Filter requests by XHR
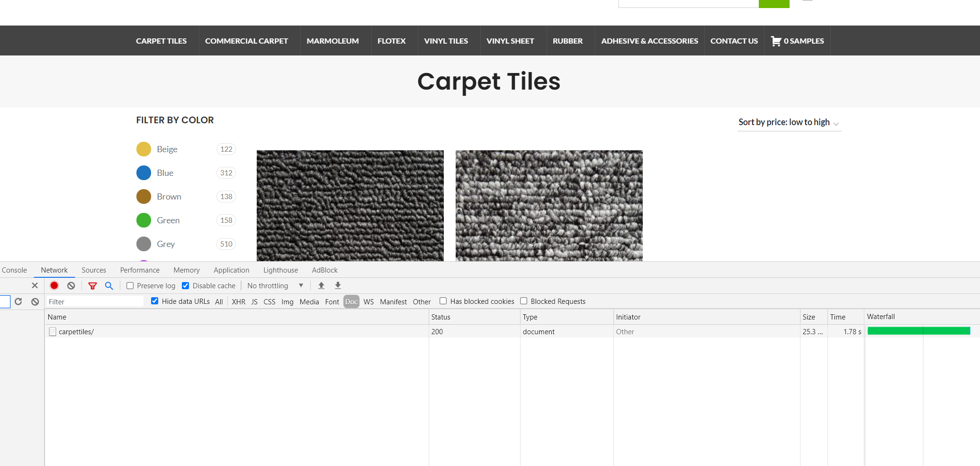This screenshot has height=466, width=980. [x=239, y=302]
